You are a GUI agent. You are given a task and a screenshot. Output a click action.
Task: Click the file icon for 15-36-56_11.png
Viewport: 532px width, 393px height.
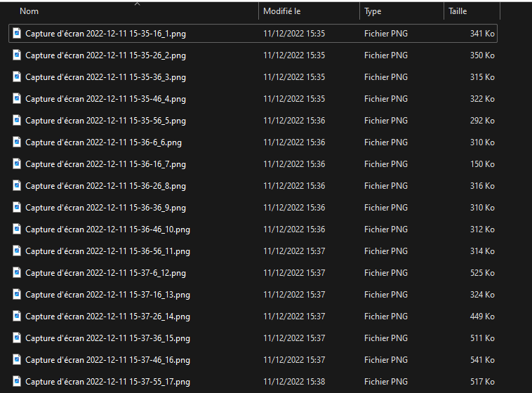tap(18, 251)
